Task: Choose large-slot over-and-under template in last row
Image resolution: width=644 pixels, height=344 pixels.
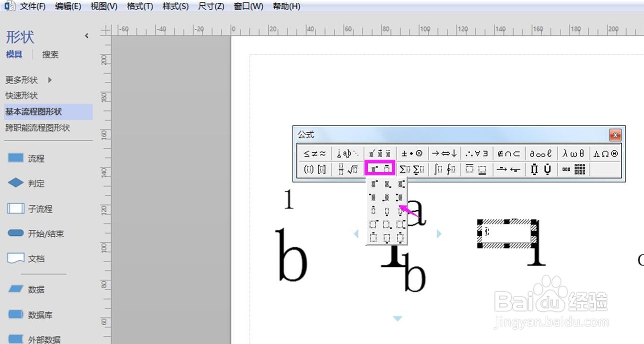Action: 400,237
